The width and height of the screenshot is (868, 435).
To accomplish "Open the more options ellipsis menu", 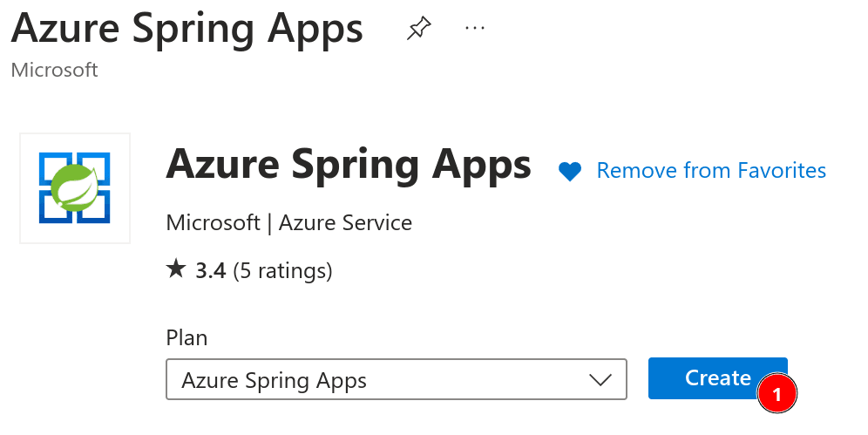I will [474, 28].
